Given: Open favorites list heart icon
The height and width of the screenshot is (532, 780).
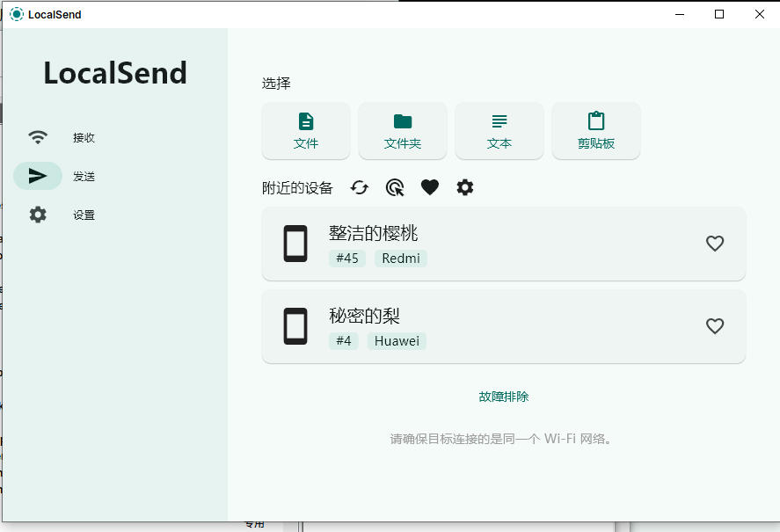Looking at the screenshot, I should click(430, 187).
